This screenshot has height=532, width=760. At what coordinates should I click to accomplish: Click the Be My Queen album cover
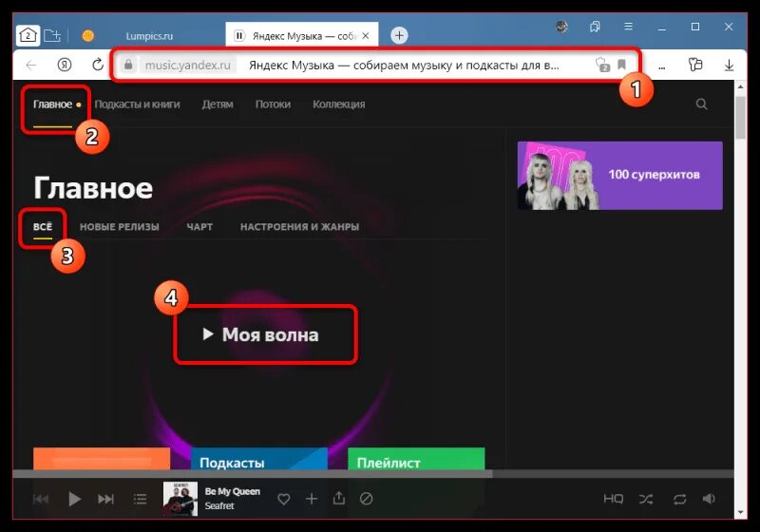point(180,499)
